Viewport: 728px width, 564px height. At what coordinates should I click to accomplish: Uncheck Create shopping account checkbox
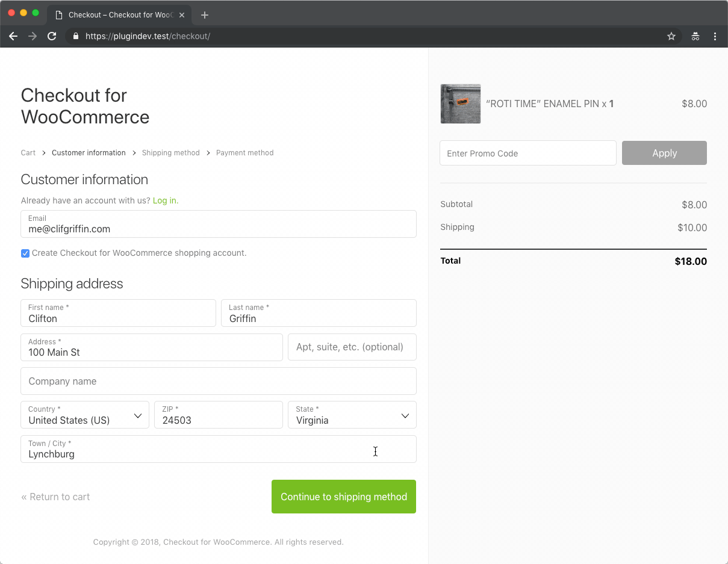(x=25, y=253)
